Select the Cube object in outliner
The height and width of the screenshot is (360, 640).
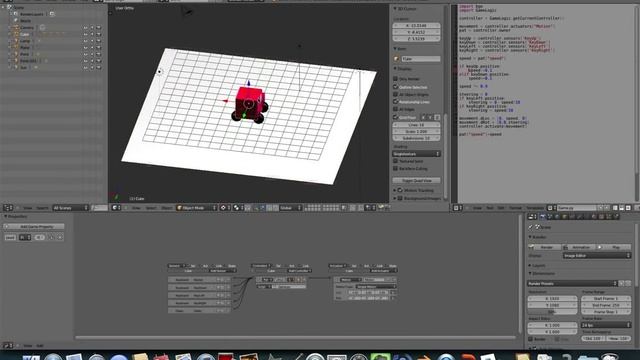tap(24, 34)
